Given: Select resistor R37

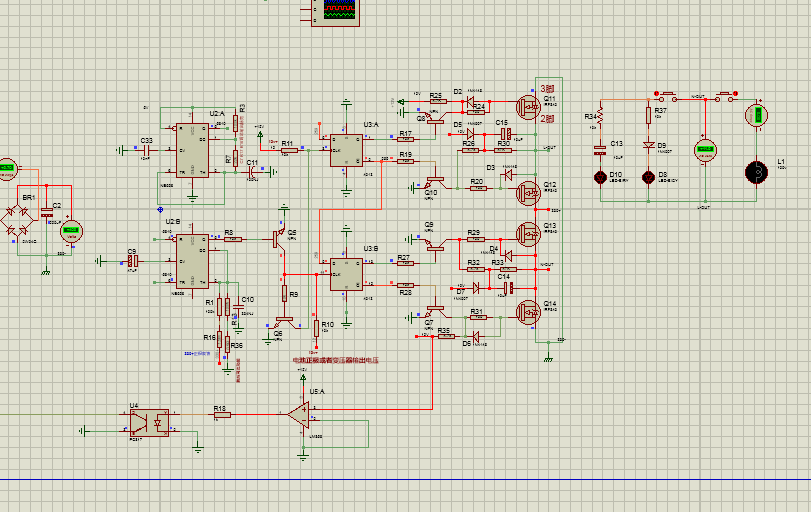Looking at the screenshot, I should coord(649,115).
